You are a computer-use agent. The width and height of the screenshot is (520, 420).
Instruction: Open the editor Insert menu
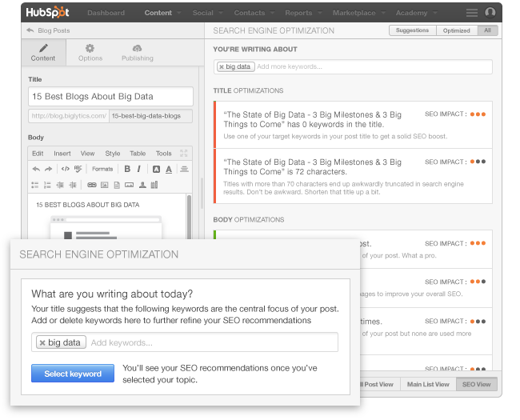[62, 154]
